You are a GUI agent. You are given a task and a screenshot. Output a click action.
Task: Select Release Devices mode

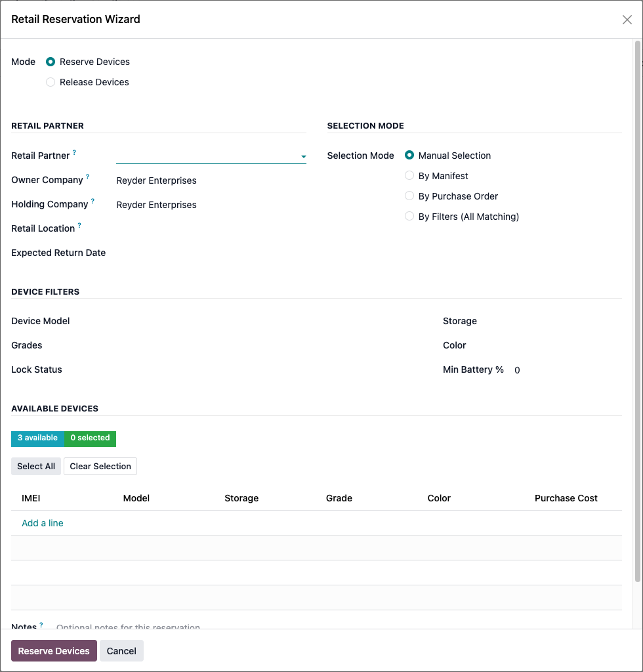[51, 82]
